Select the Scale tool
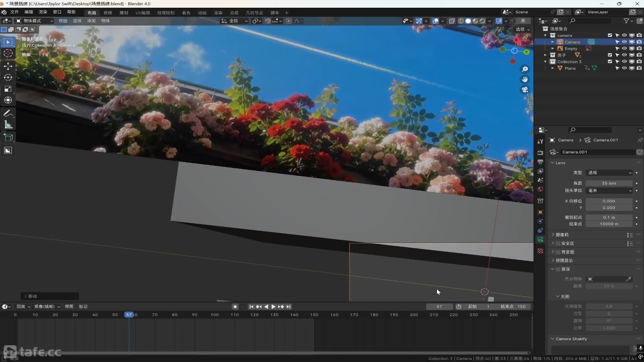 (8, 89)
